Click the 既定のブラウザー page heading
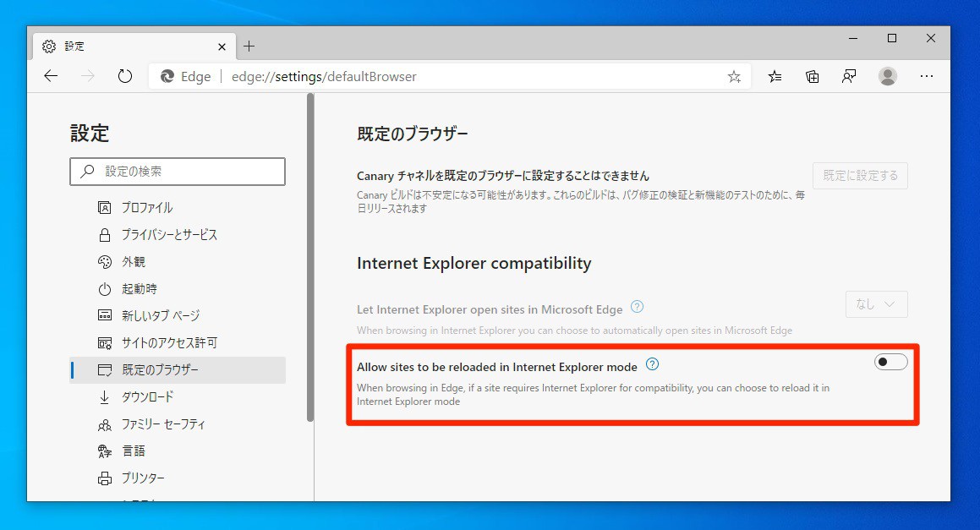Screen dimensions: 980x530 point(413,134)
